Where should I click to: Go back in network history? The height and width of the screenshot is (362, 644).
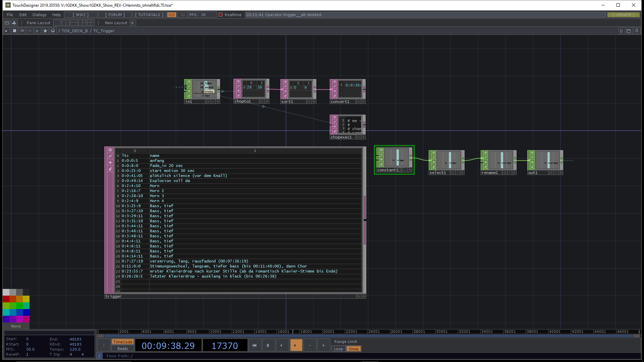coord(22,31)
